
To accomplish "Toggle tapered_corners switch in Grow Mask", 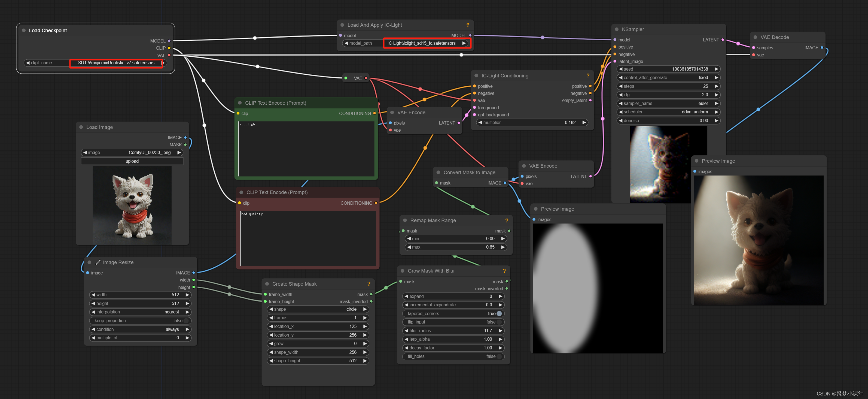I will click(499, 313).
